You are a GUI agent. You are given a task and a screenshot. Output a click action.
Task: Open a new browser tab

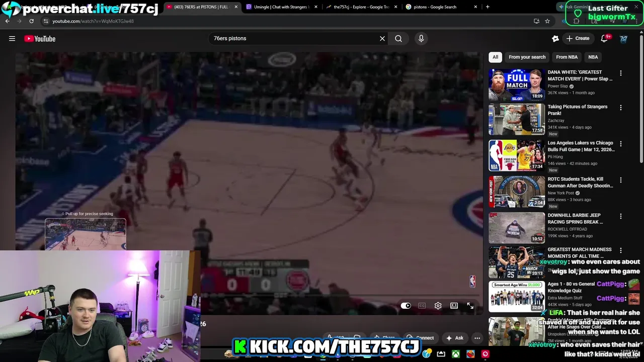488,7
